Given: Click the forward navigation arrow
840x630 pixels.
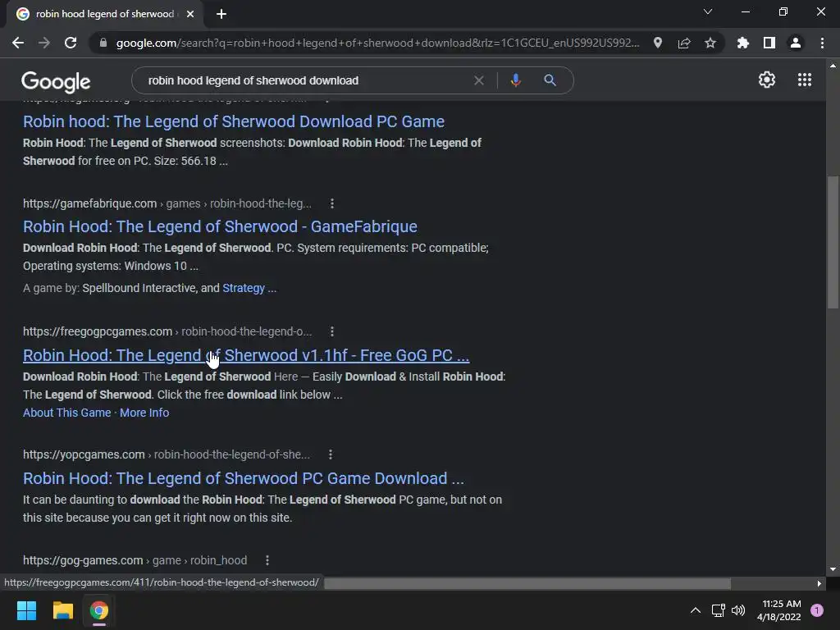Looking at the screenshot, I should [44, 43].
